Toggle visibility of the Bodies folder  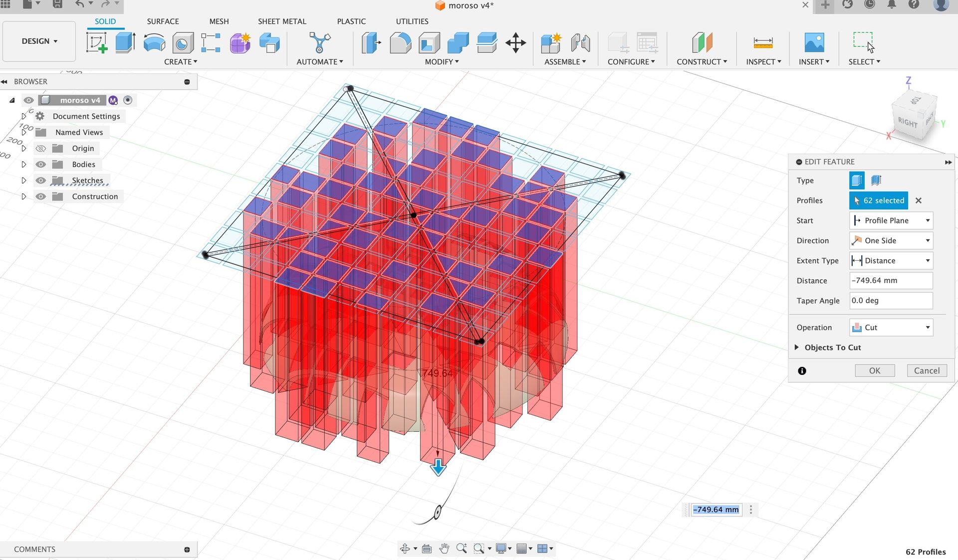[x=41, y=165]
